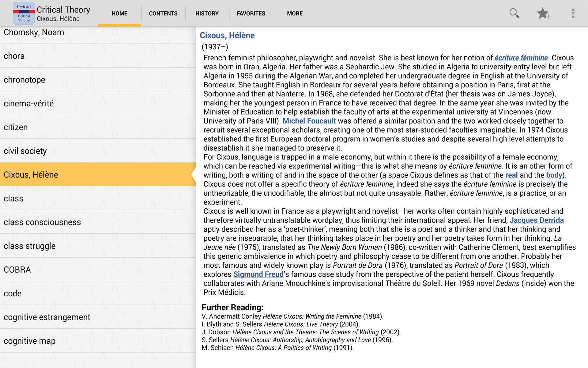This screenshot has height=368, width=588.
Task: Add entry to favorites star icon
Action: click(544, 13)
